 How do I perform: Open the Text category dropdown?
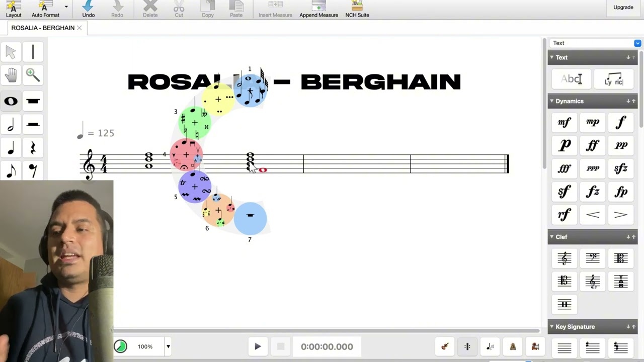[637, 43]
